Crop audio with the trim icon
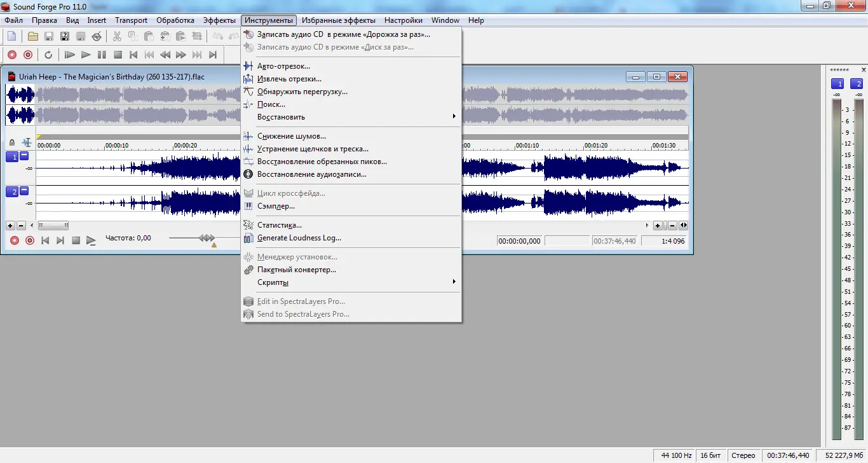 [196, 36]
